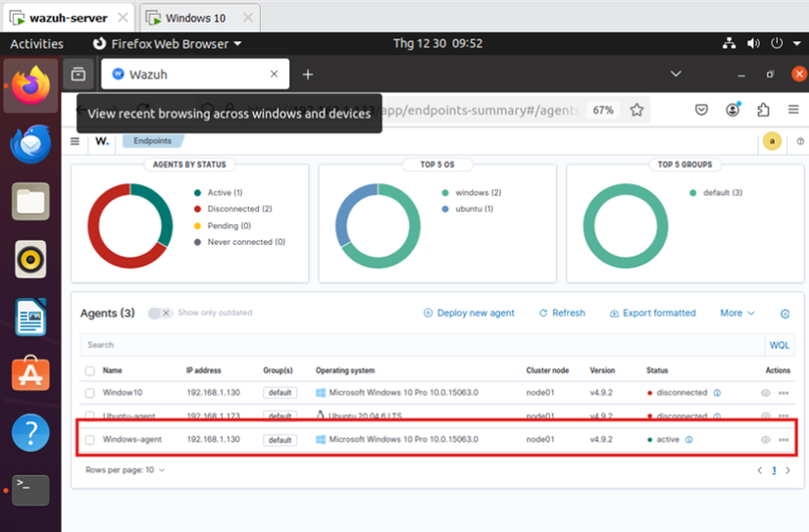Check the select-all agents checkbox

pos(90,370)
